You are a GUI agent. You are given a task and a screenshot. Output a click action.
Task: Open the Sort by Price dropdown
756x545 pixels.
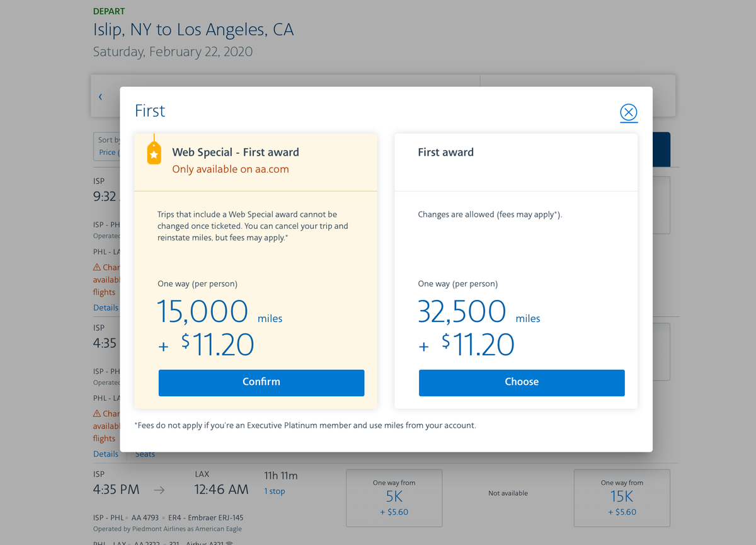(x=110, y=152)
